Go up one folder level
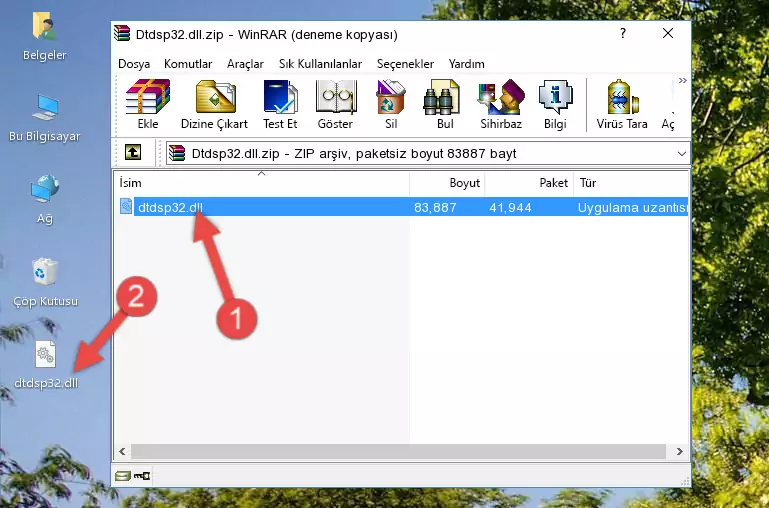769x508 pixels. (133, 152)
